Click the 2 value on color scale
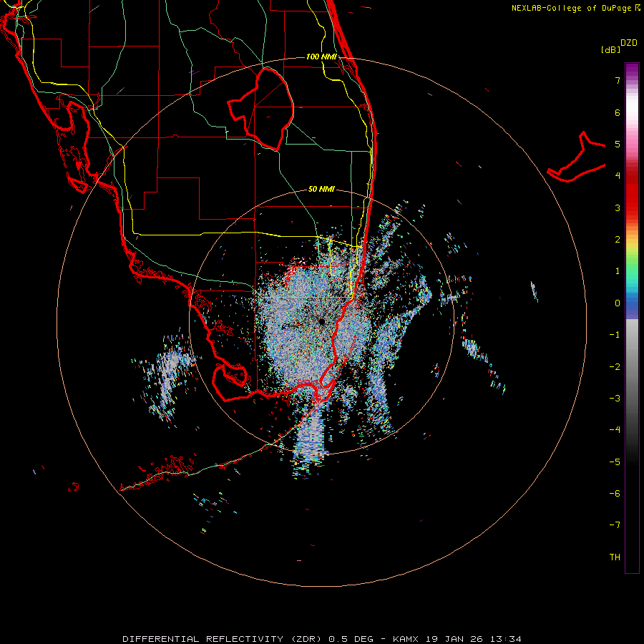Viewport: 644px width, 644px height. point(618,240)
